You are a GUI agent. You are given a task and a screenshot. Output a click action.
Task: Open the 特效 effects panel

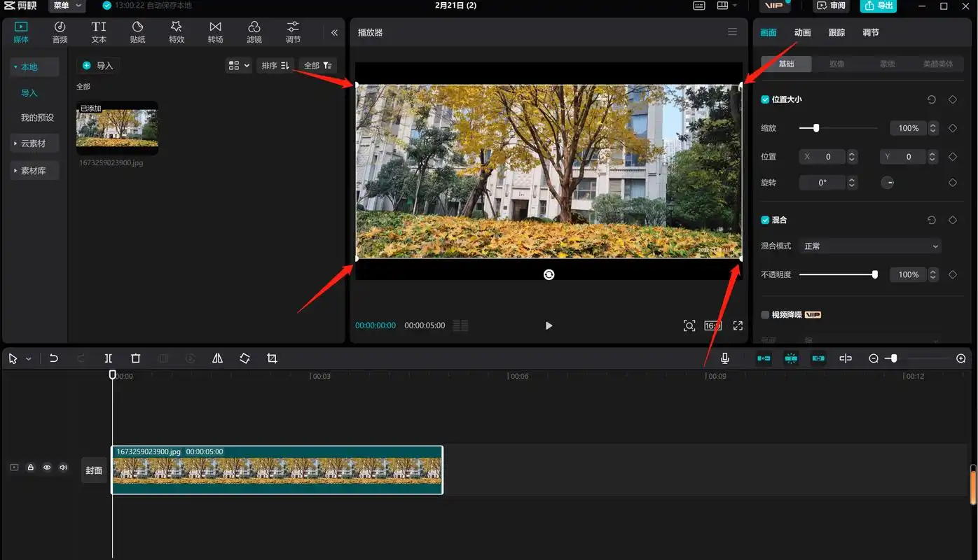(x=177, y=32)
